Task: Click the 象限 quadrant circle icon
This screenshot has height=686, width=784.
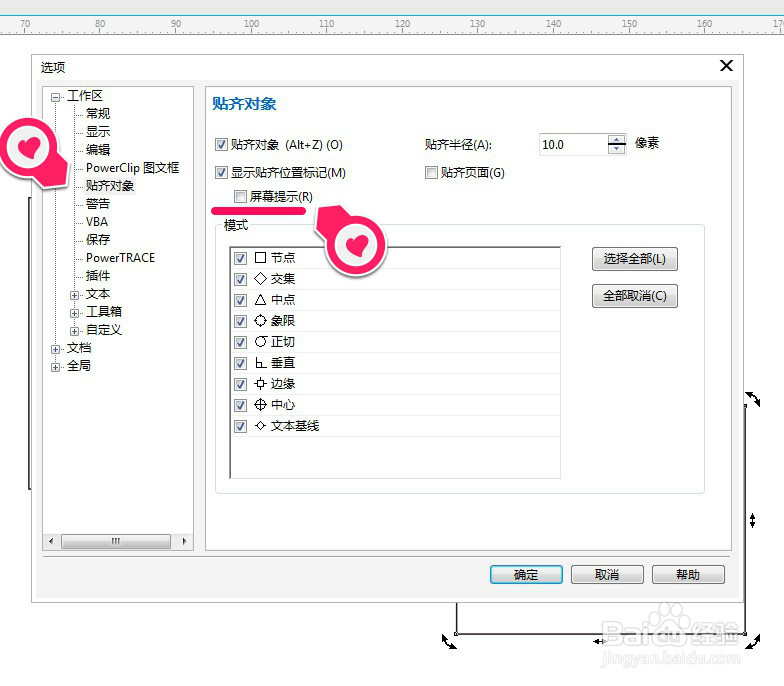Action: pos(260,320)
